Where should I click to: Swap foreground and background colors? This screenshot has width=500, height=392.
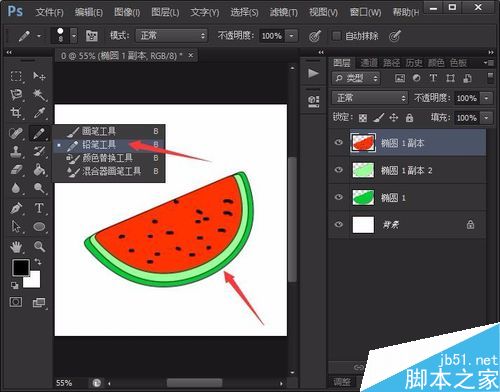pyautogui.click(x=38, y=262)
